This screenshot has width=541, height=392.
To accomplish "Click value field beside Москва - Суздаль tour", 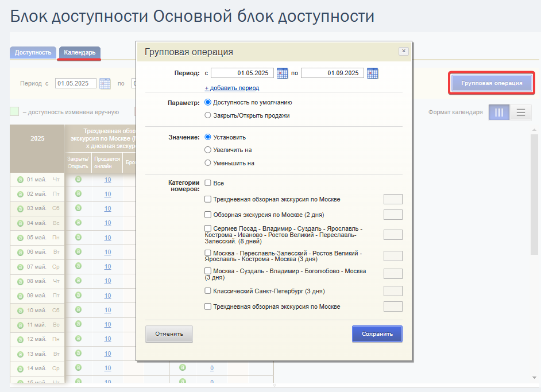I will click(x=393, y=274).
